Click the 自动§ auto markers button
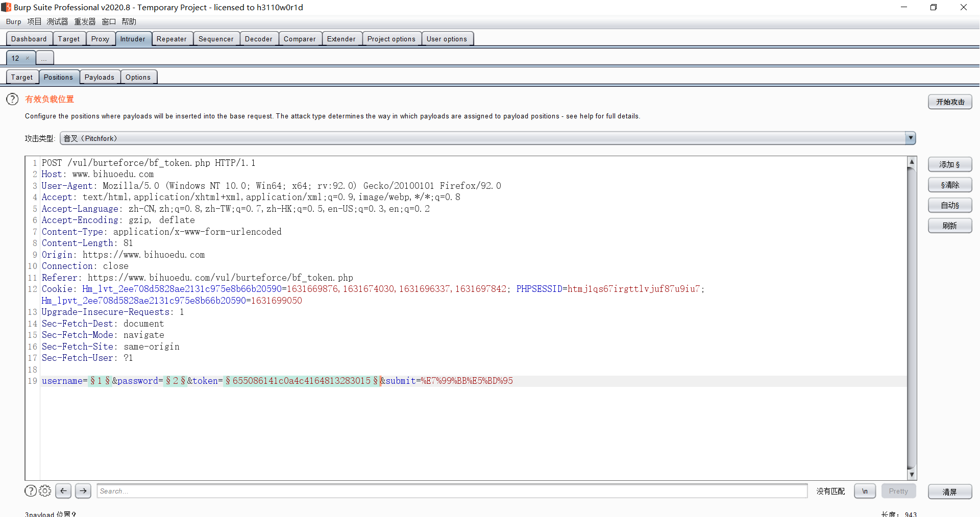The image size is (980, 517). pos(950,205)
